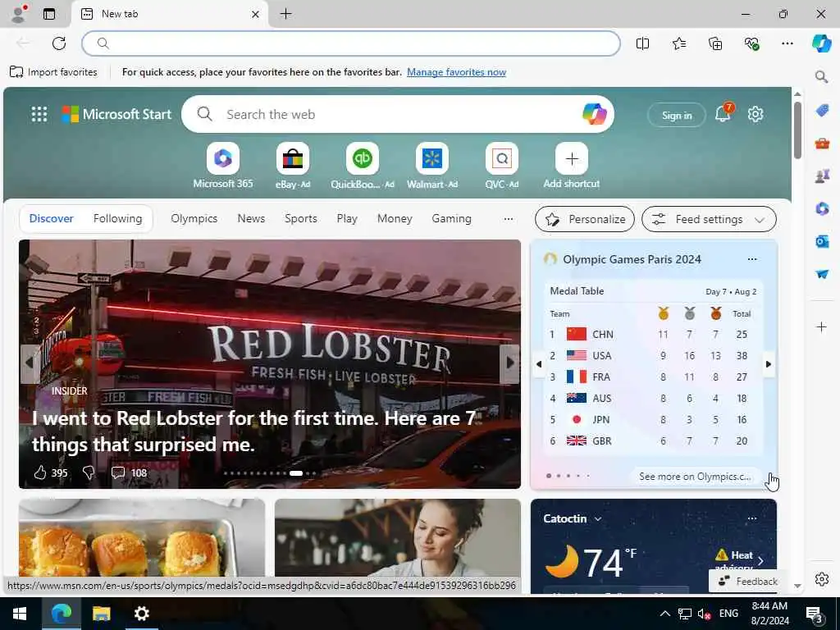Show more feed categories ellipsis

point(509,218)
